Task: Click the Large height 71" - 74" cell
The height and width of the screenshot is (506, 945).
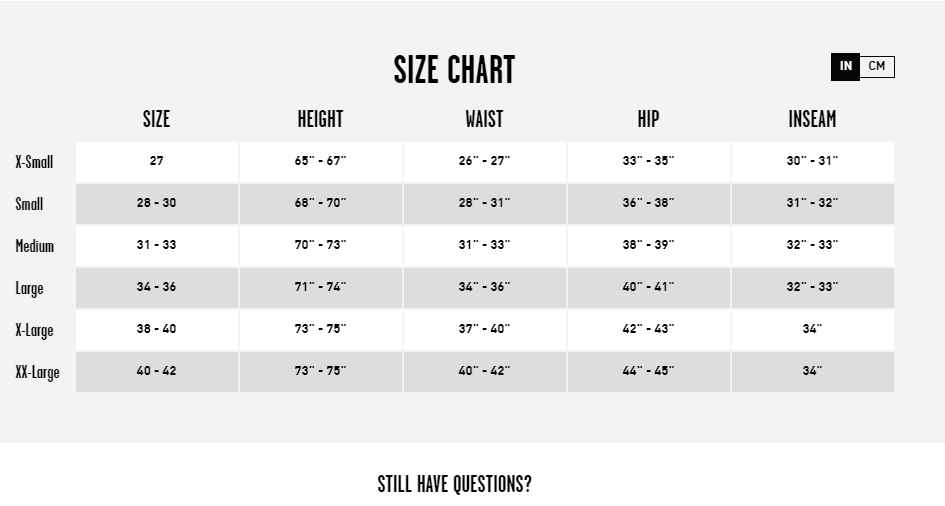Action: click(x=320, y=287)
